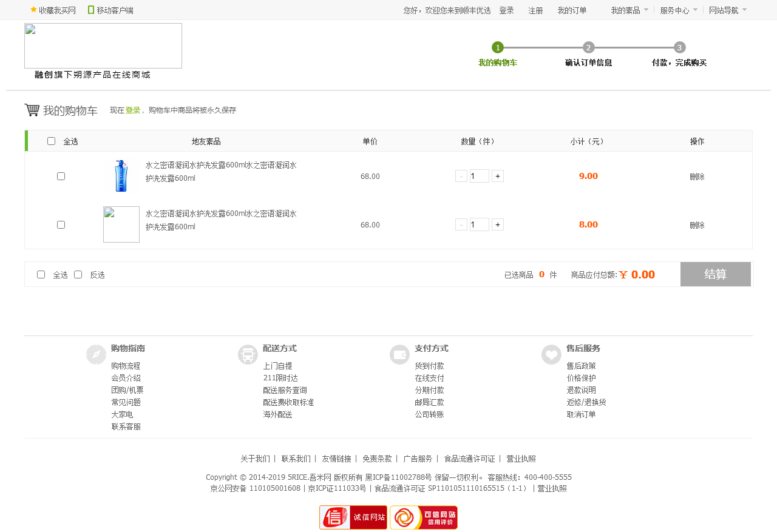
Task: Click the star icon beside 收藏我买网
Action: [34, 10]
